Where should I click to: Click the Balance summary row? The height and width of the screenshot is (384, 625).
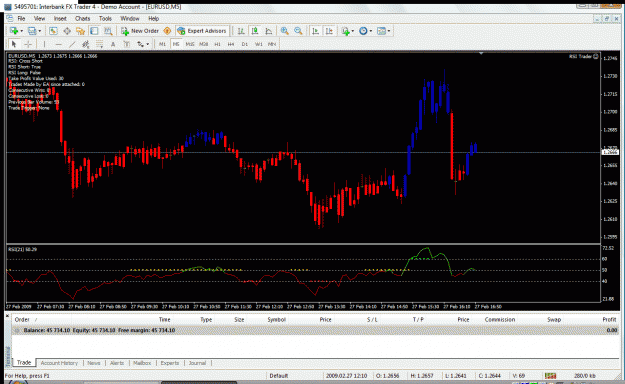315,330
